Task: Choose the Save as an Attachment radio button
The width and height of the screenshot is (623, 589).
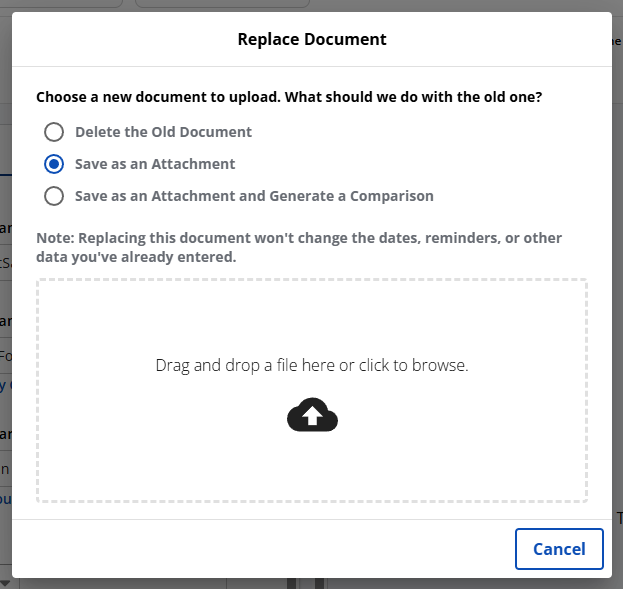Action: pos(54,164)
